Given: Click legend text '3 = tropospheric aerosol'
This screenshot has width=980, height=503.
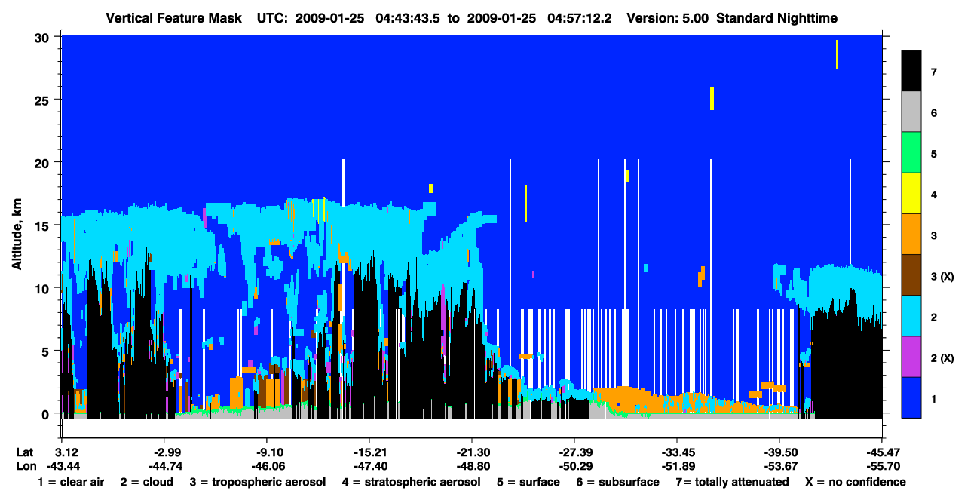Looking at the screenshot, I should (258, 482).
